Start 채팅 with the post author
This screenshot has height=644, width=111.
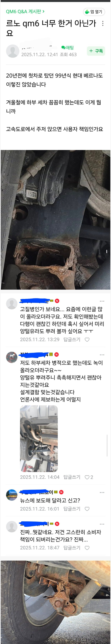(x=67, y=47)
